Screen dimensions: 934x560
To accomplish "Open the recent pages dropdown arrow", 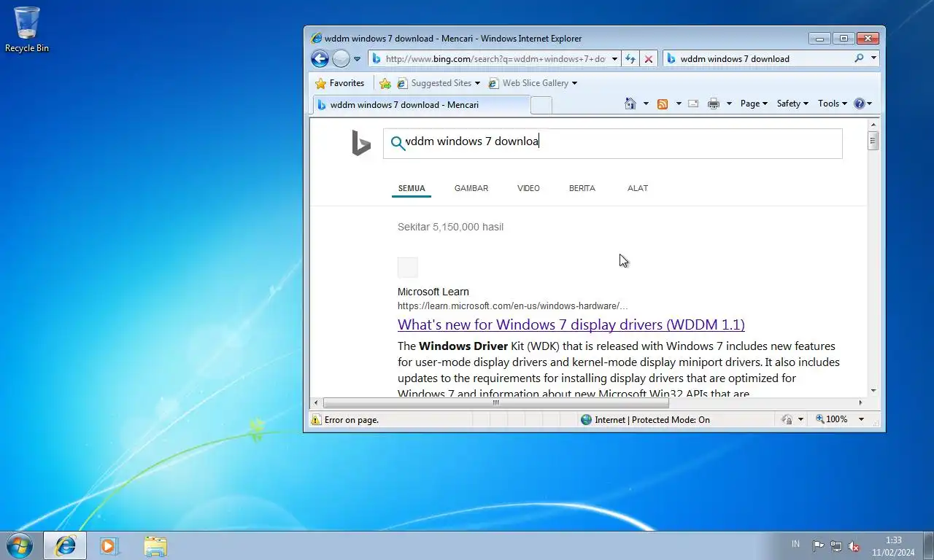I will tap(357, 59).
